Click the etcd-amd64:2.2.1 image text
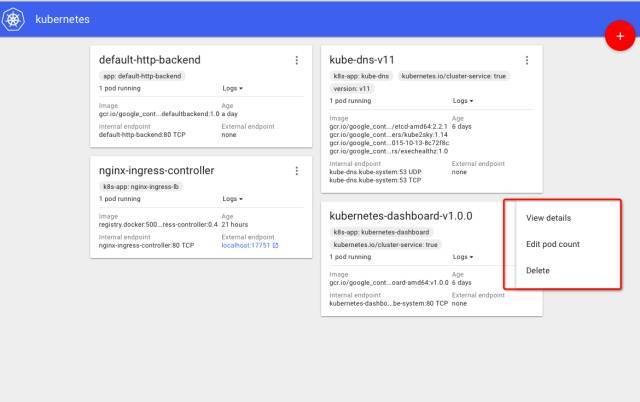The height and width of the screenshot is (402, 640). point(388,127)
